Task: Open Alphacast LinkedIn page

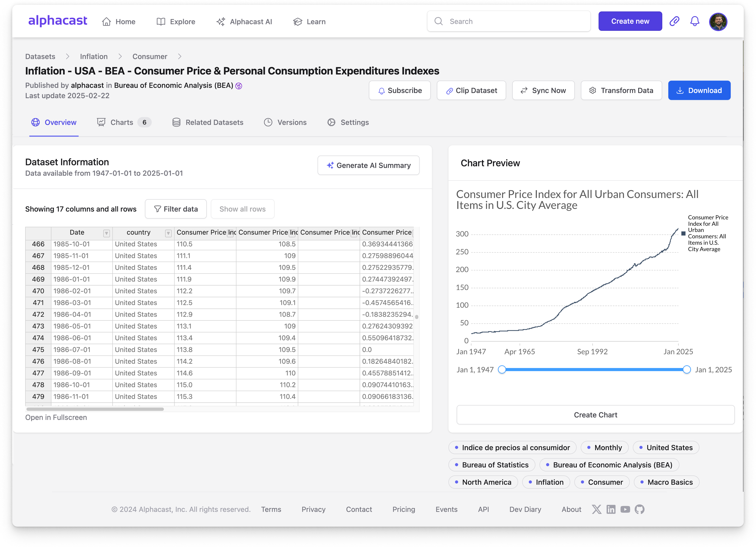Action: (611, 509)
